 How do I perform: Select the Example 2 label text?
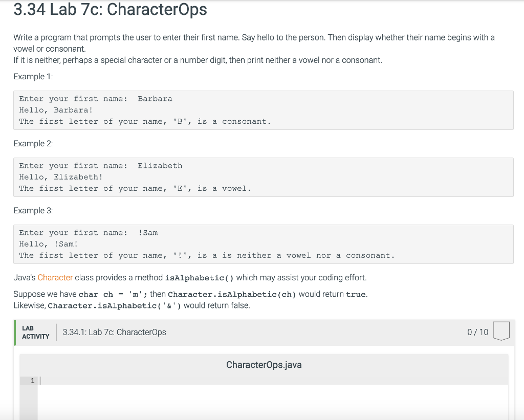tap(33, 143)
